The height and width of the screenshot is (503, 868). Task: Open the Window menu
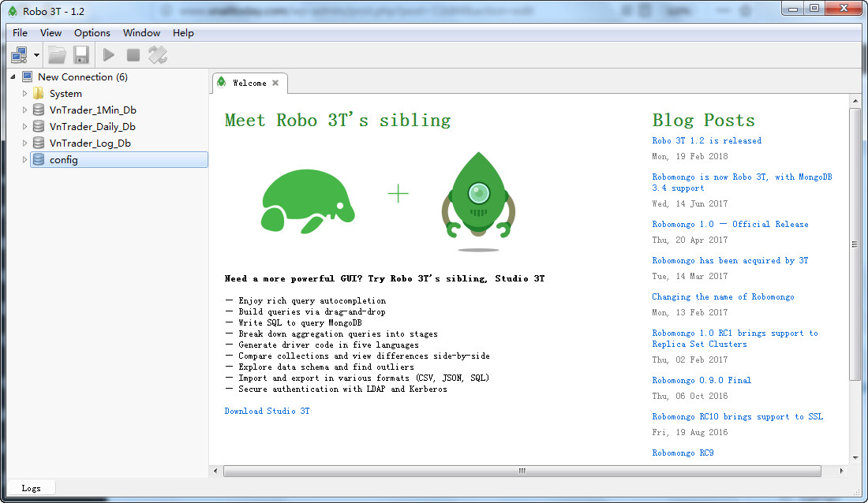pos(141,33)
